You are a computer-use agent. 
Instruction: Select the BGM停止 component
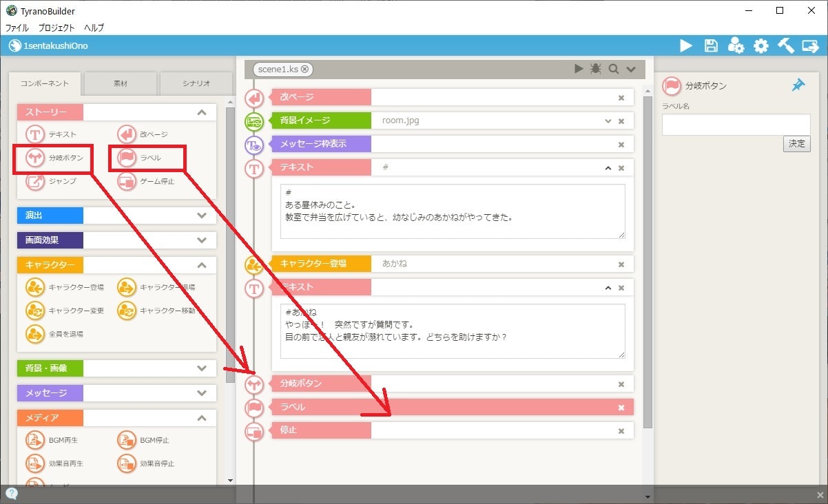pyautogui.click(x=143, y=440)
